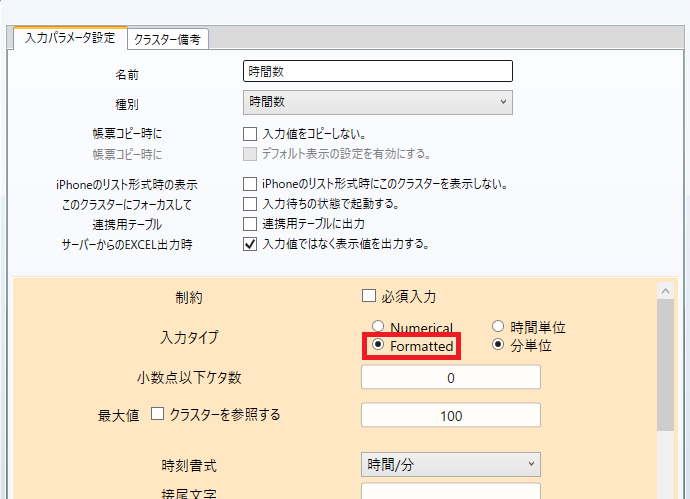Enable 入力値をコピーしない checkbox
The image size is (690, 499).
tap(250, 133)
